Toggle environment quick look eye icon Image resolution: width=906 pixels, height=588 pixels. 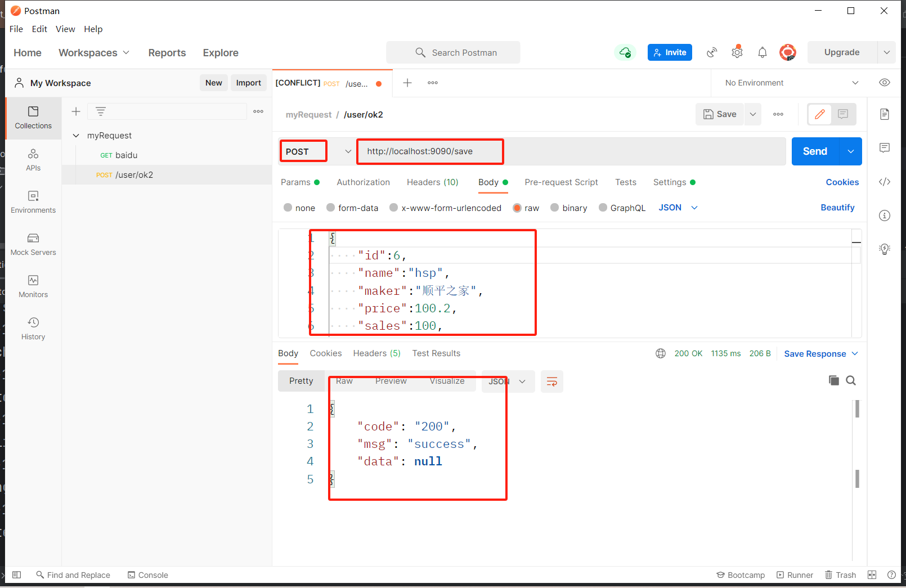point(885,83)
